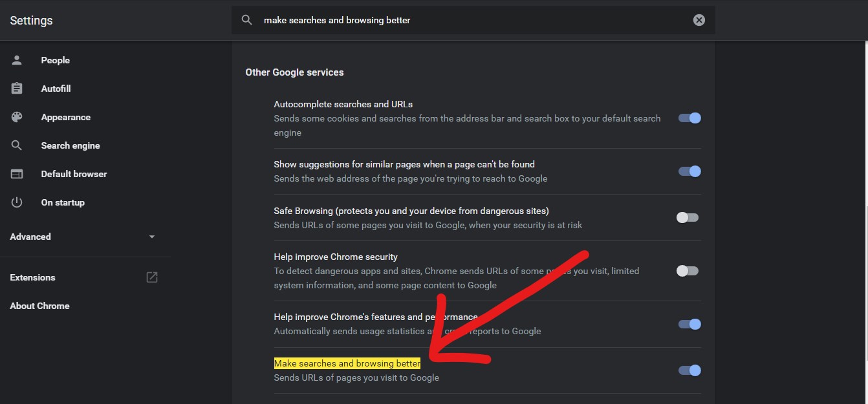Switch on Help improve Chrome security

click(x=688, y=271)
